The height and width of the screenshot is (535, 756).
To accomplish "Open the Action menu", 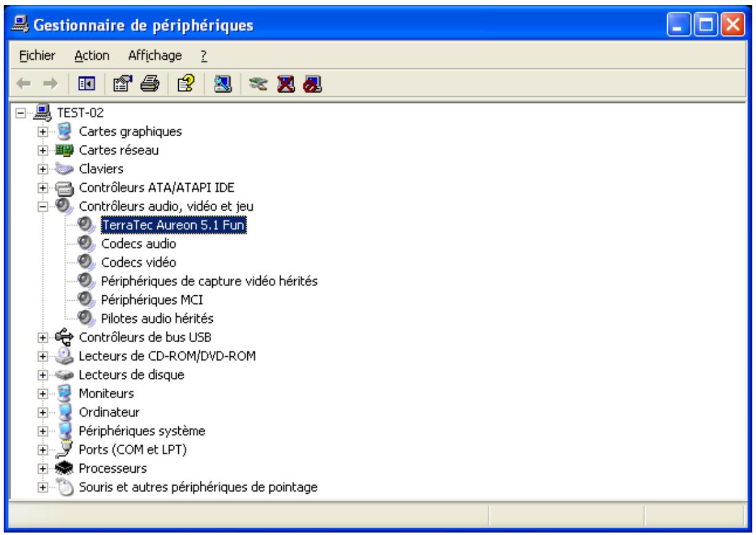I will (x=92, y=56).
